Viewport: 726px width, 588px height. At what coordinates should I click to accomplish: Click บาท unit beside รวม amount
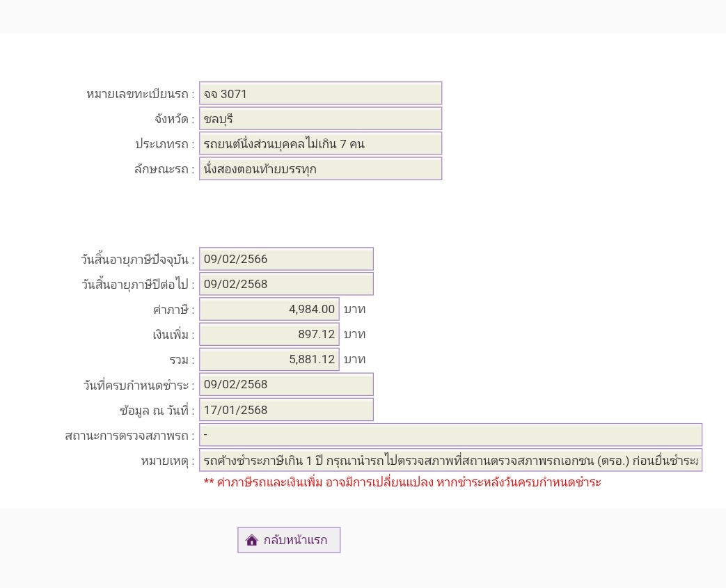[355, 359]
